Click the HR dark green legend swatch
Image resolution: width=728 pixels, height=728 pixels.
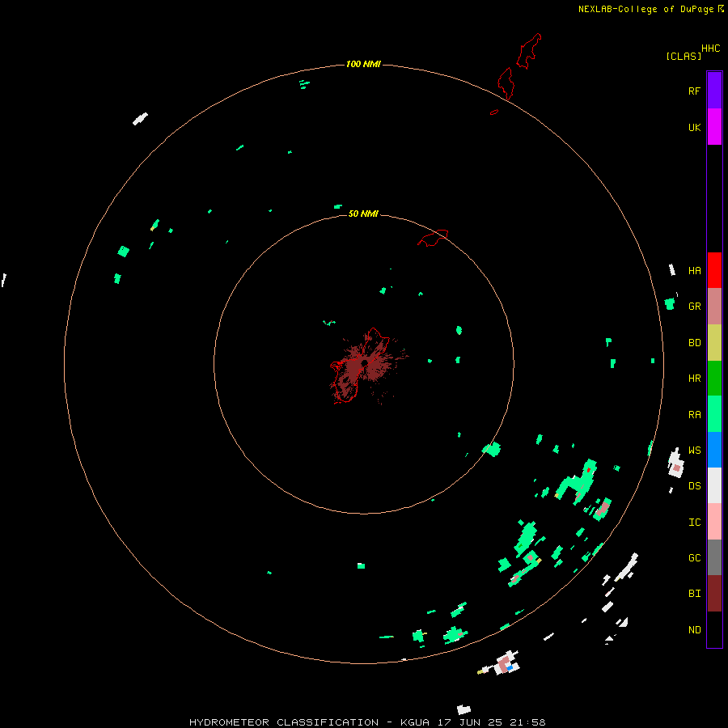coord(714,379)
